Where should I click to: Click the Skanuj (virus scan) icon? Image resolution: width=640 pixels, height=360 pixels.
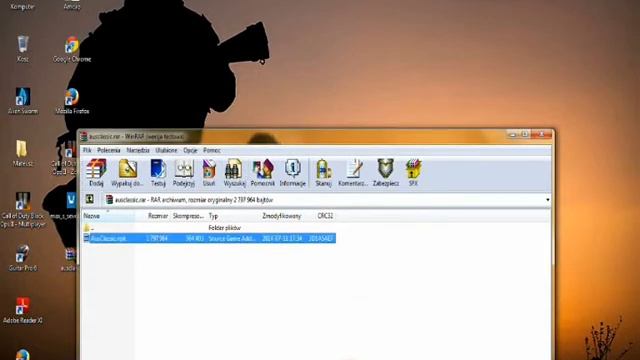point(323,173)
